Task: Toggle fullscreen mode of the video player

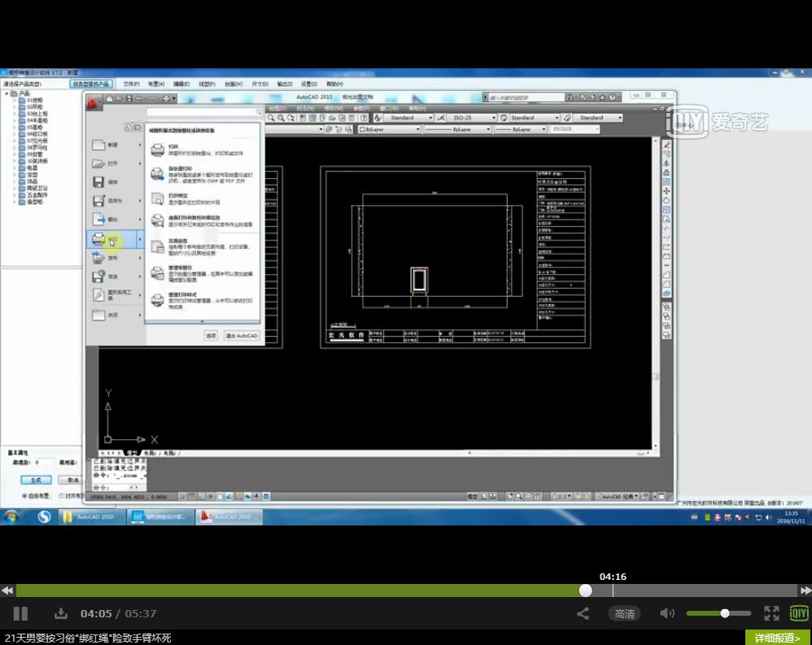Action: pyautogui.click(x=771, y=613)
